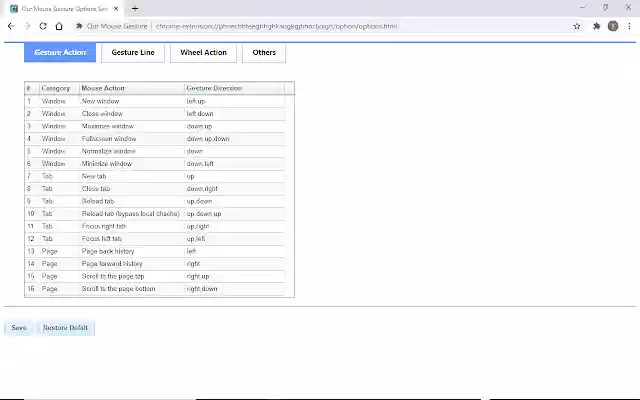
Task: Select the Page forward history row
Action: 155,264
